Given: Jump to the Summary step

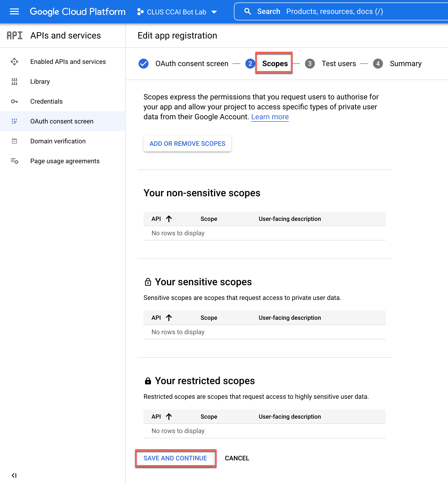Looking at the screenshot, I should (406, 64).
